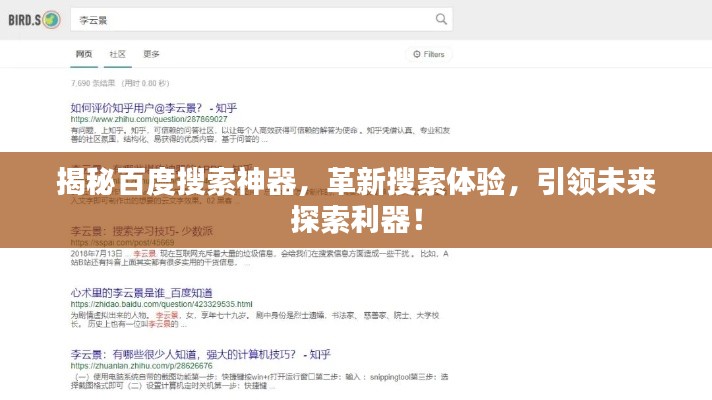Viewport: 712px width, 400px height.
Task: Open the 更多 tab menu
Action: click(x=151, y=54)
